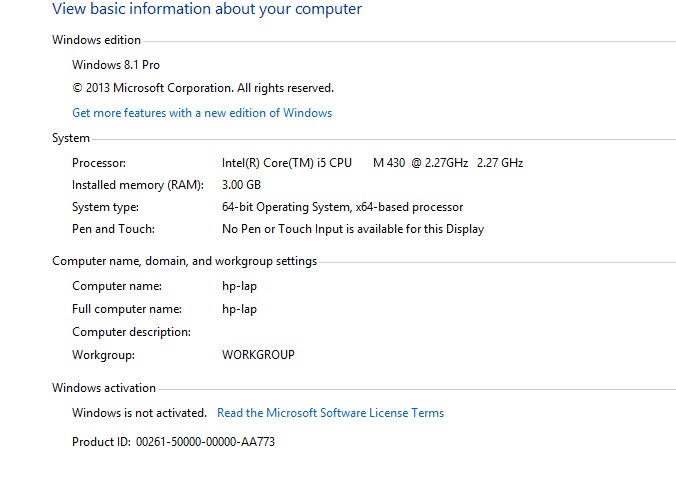The height and width of the screenshot is (482, 676).
Task: Select '64-bit Operating System, x64-based processor' value
Action: pyautogui.click(x=342, y=207)
